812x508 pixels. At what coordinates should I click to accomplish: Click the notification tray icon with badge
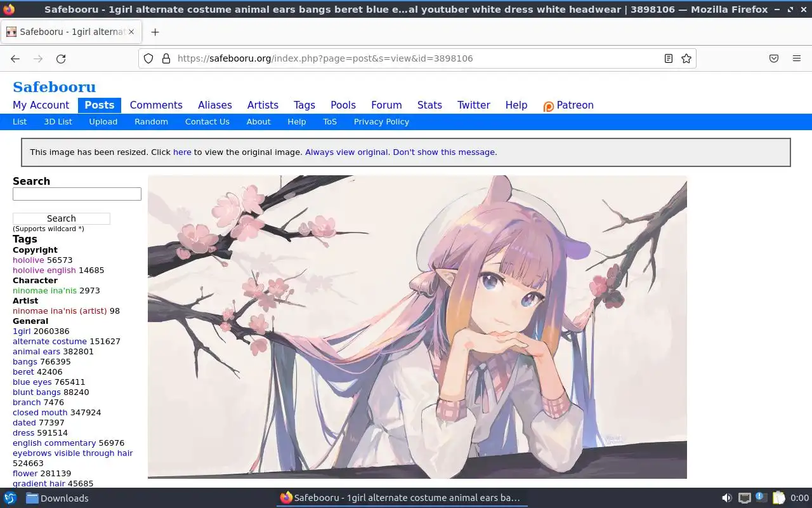click(761, 498)
